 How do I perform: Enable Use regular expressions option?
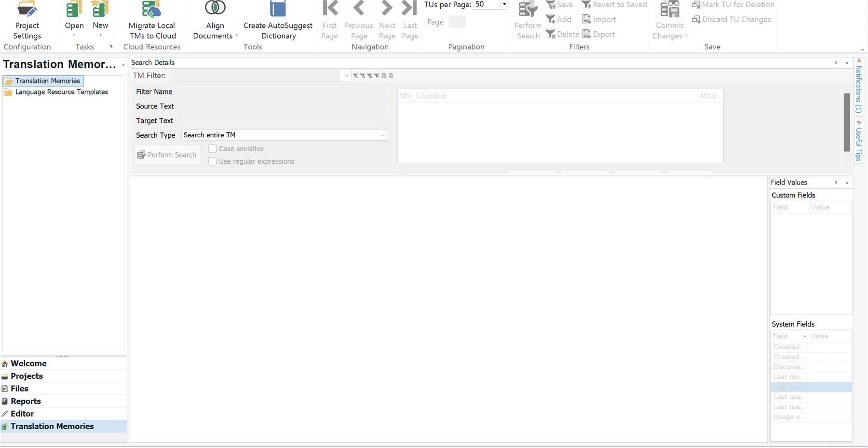(x=212, y=161)
